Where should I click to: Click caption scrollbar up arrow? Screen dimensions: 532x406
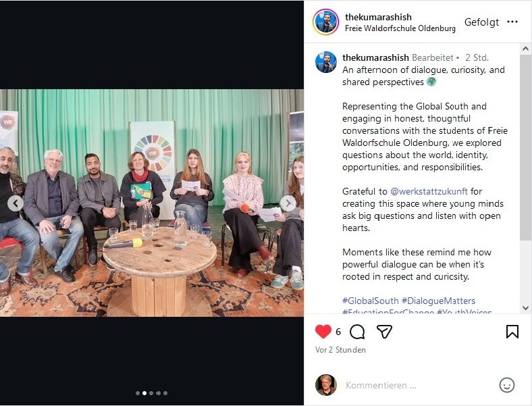[x=525, y=49]
